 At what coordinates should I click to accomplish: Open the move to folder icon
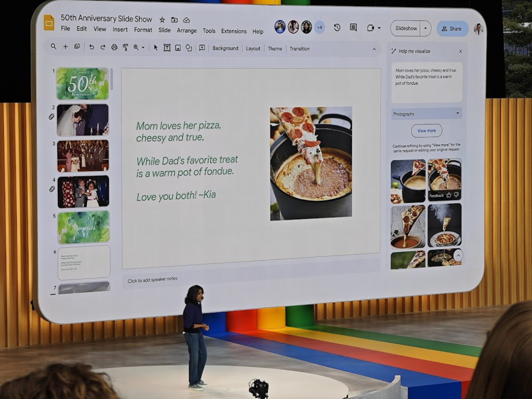(x=174, y=20)
